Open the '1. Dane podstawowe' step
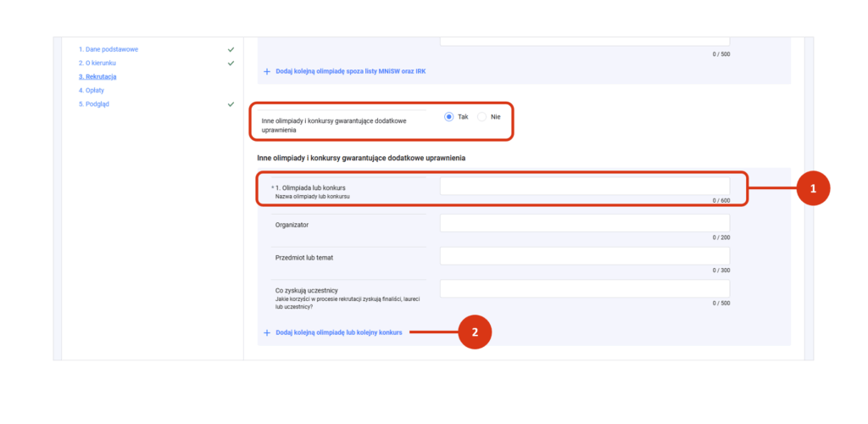The image size is (868, 424). (x=108, y=49)
